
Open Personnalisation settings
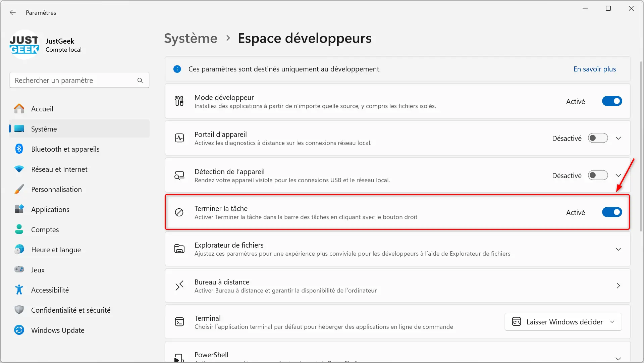click(79, 189)
